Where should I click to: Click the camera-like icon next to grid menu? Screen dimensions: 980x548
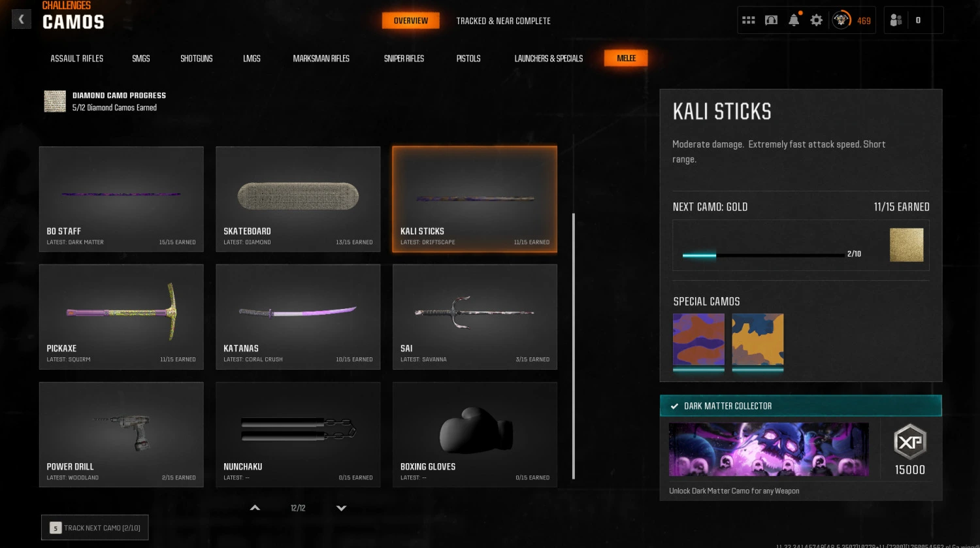(x=772, y=20)
